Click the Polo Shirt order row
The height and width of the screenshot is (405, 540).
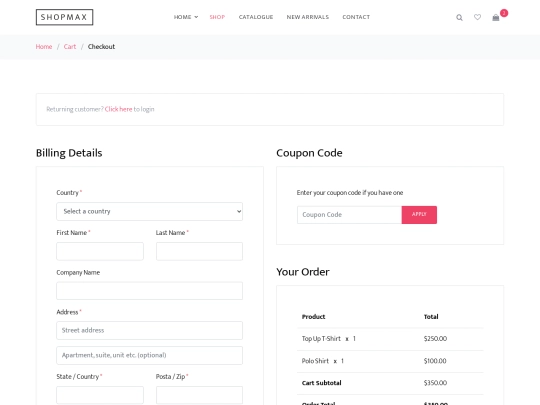pos(390,361)
